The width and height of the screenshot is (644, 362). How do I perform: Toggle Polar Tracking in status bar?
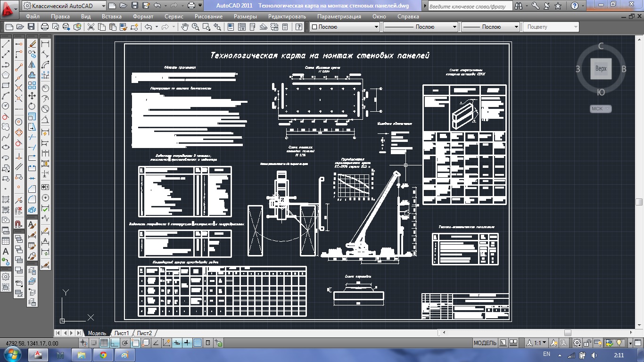coord(125,343)
